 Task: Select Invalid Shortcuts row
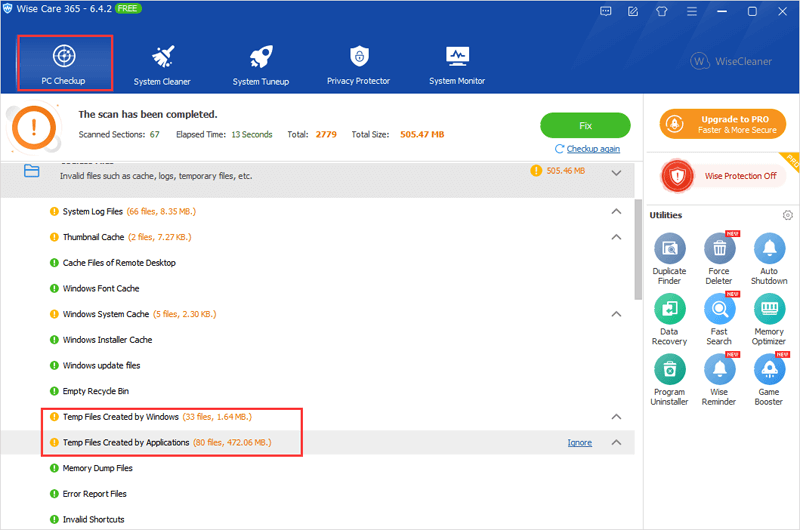[x=317, y=519]
